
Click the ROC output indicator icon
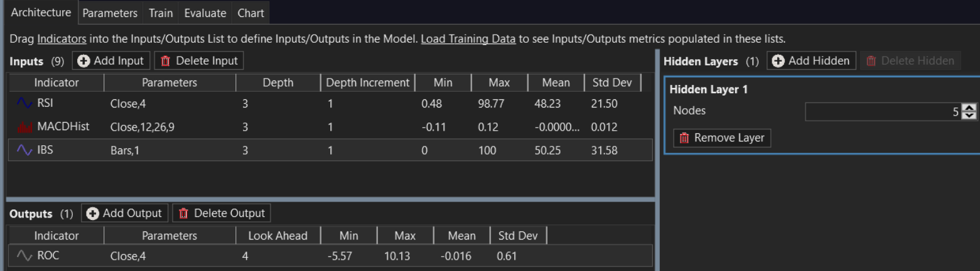point(24,256)
